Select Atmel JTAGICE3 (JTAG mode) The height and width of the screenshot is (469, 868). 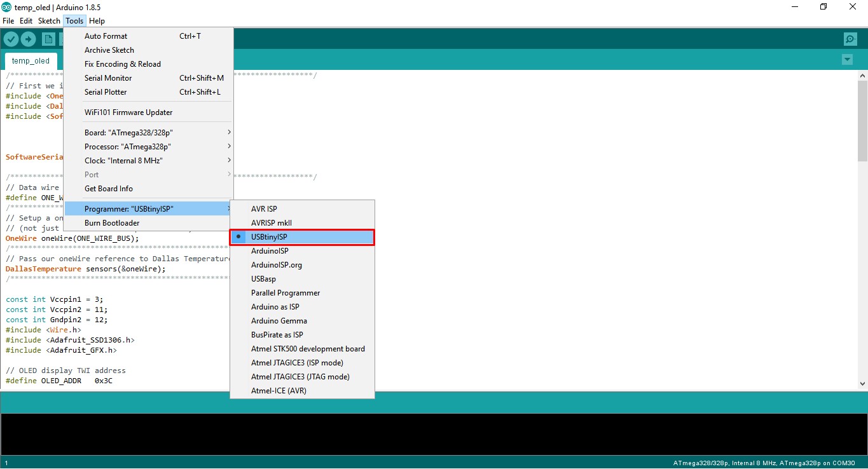[302, 377]
